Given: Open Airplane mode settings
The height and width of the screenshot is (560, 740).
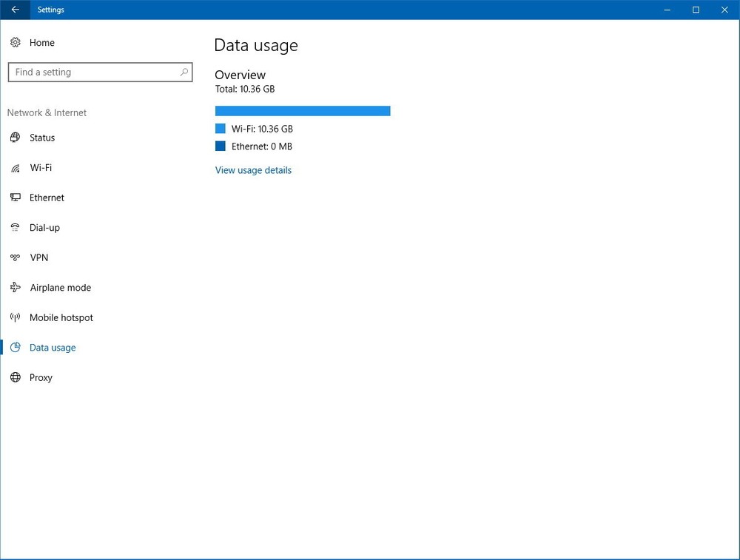Looking at the screenshot, I should (61, 287).
